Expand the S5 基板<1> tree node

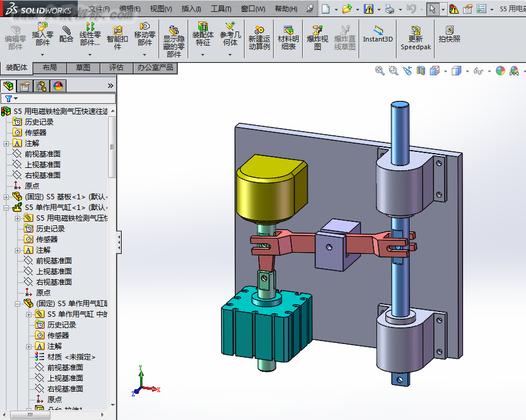(6, 197)
